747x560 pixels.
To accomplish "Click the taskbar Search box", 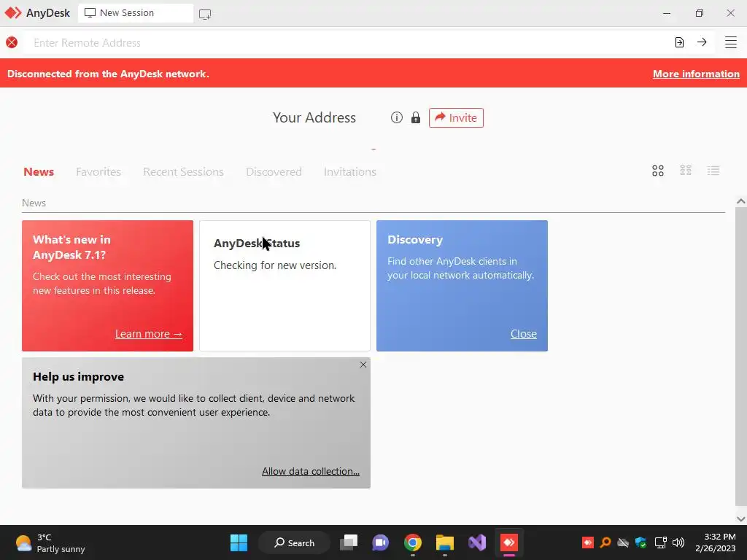I will 294,542.
